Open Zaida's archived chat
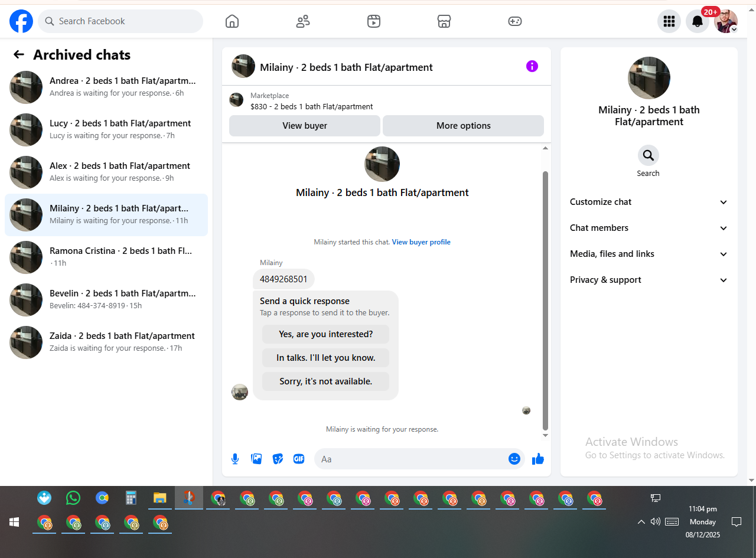756x558 pixels. point(106,342)
